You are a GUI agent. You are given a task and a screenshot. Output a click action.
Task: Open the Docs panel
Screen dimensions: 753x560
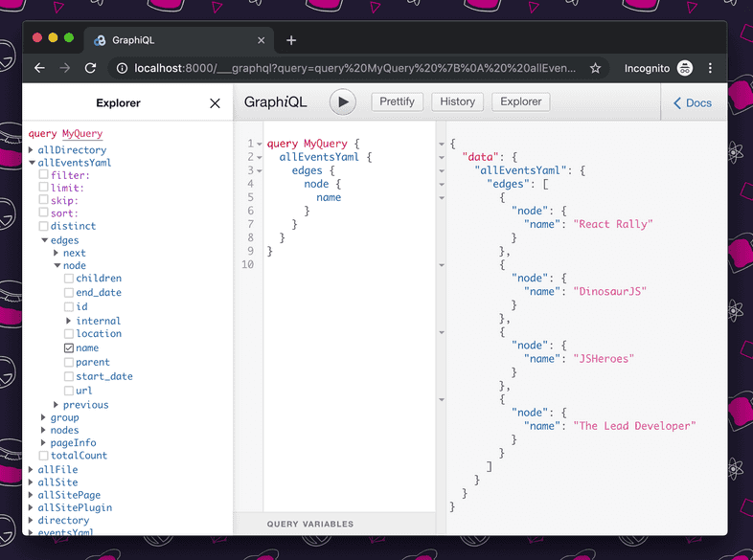click(x=693, y=102)
